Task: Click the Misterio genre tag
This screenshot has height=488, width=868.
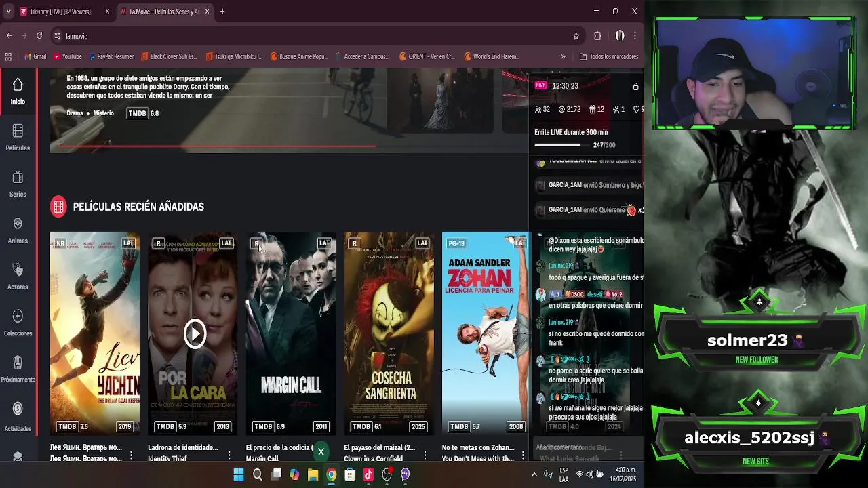Action: click(104, 113)
